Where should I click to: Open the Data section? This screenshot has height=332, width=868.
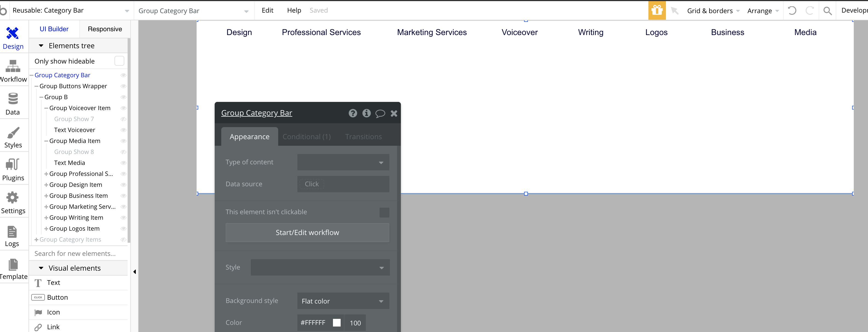point(13,104)
